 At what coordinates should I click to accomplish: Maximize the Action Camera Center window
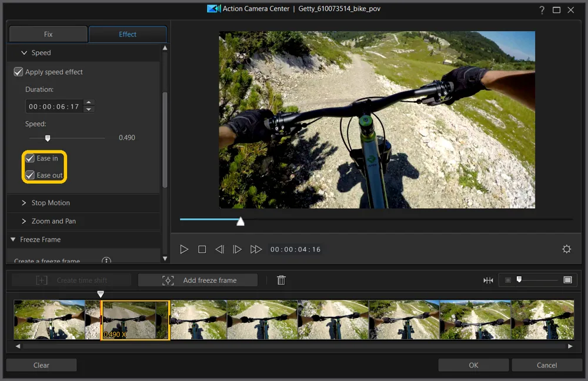(556, 10)
